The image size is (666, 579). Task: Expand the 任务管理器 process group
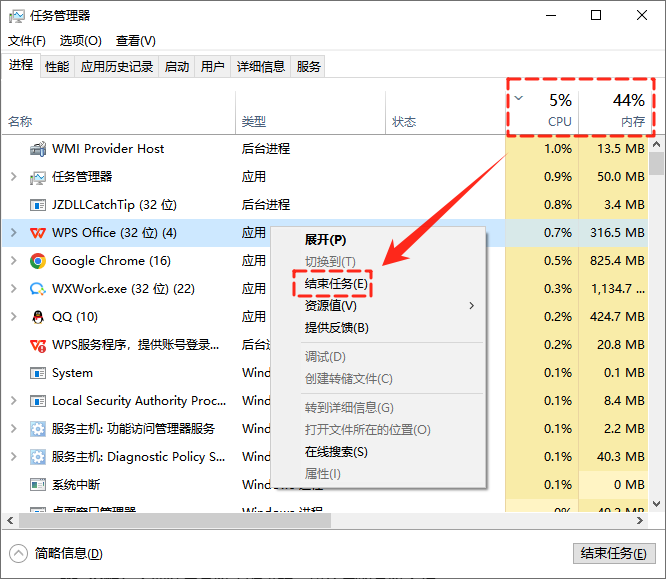tap(14, 177)
